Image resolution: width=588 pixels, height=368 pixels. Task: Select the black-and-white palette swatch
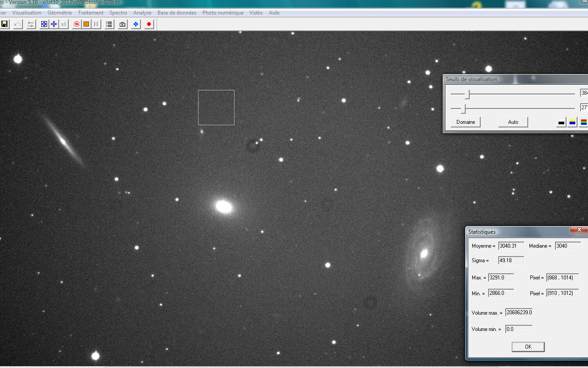pos(561,122)
